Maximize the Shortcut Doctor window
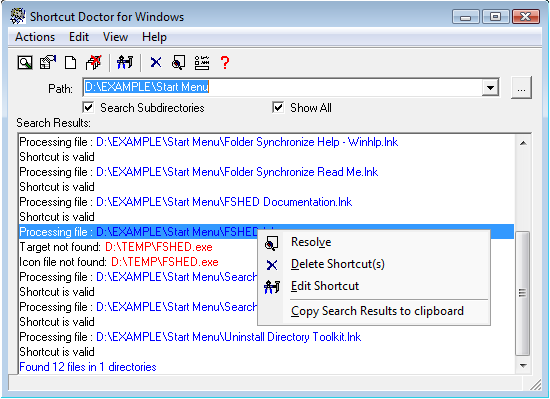The image size is (550, 399). click(496, 16)
